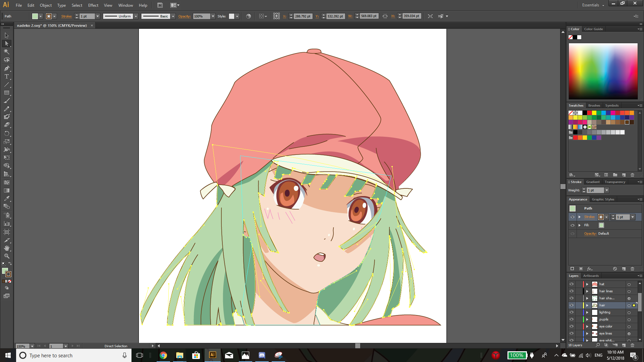
Task: Open the Opacity percentage dropdown
Action: tap(213, 16)
